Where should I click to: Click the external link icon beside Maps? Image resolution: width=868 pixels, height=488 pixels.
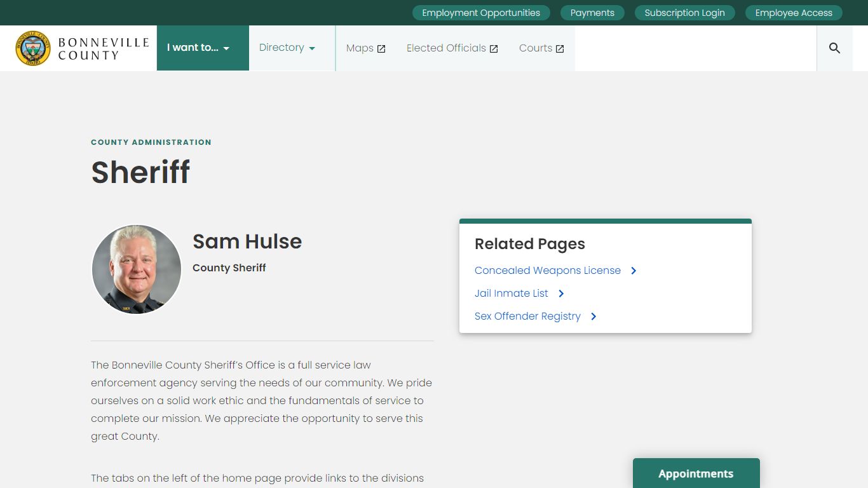tap(381, 49)
